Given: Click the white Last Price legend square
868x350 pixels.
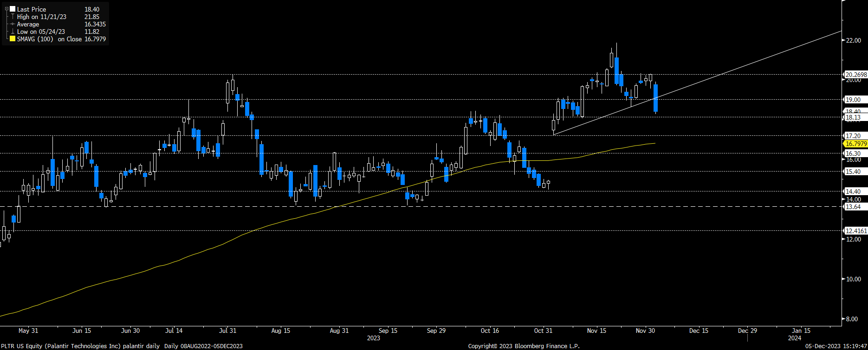Looking at the screenshot, I should click(x=13, y=9).
